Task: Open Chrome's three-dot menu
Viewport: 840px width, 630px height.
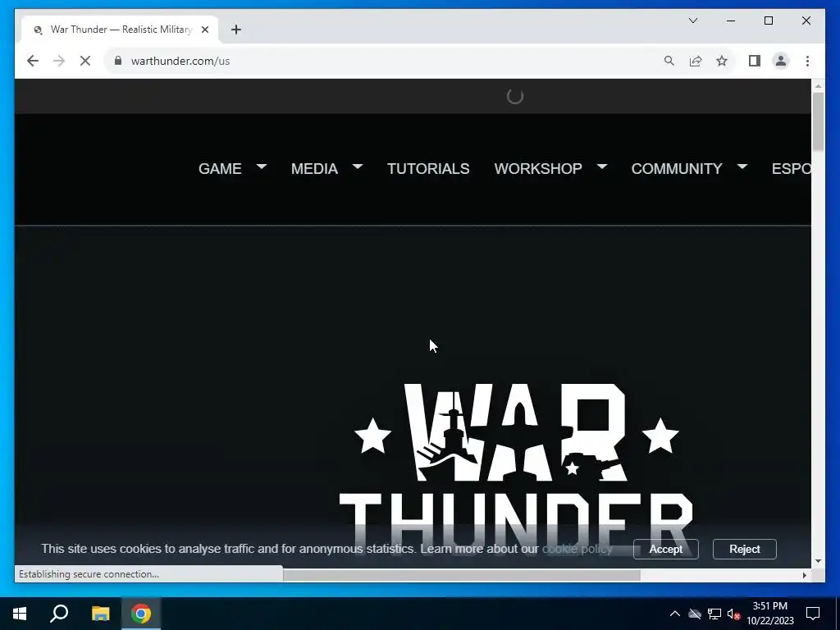Action: tap(807, 61)
